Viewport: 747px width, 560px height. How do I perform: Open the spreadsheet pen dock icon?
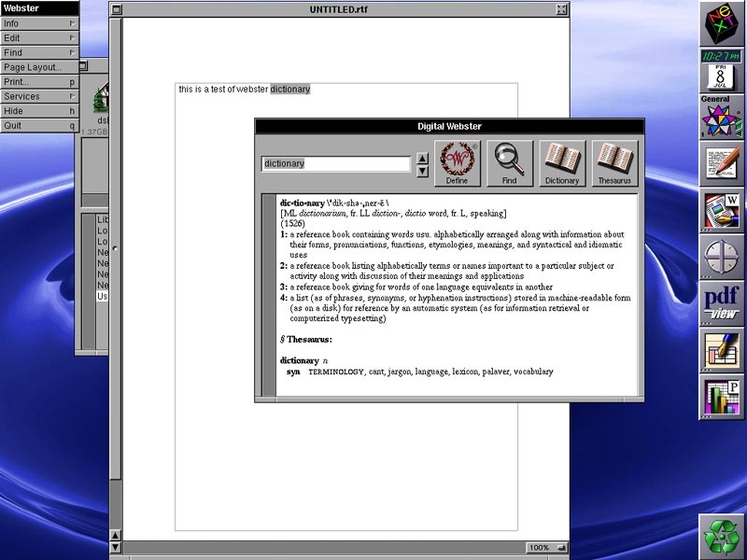click(x=721, y=351)
